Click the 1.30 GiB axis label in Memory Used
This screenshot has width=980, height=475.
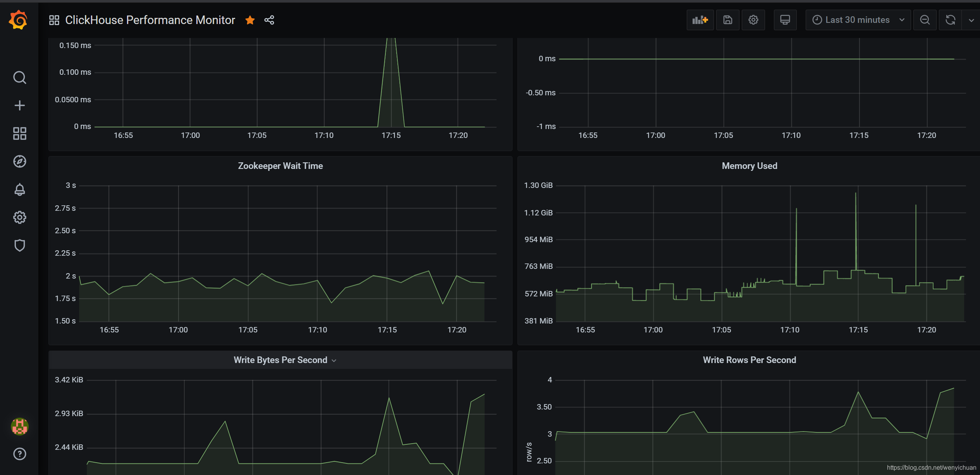(x=538, y=185)
